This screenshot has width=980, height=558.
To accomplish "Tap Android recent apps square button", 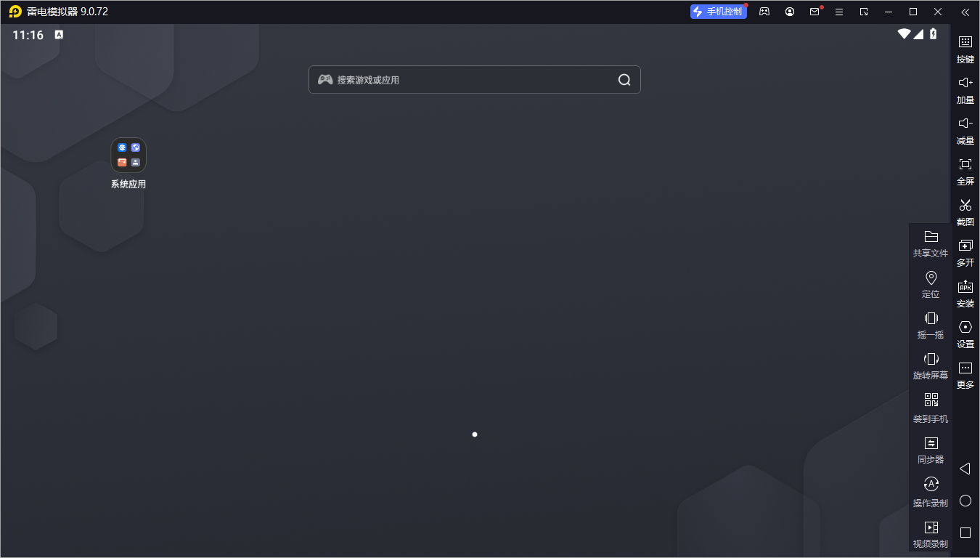I will coord(965,533).
